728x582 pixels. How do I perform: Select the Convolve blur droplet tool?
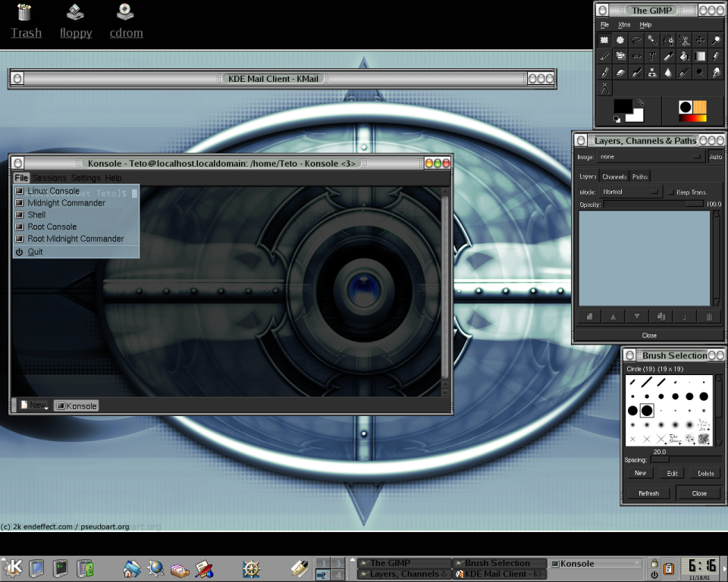(668, 73)
